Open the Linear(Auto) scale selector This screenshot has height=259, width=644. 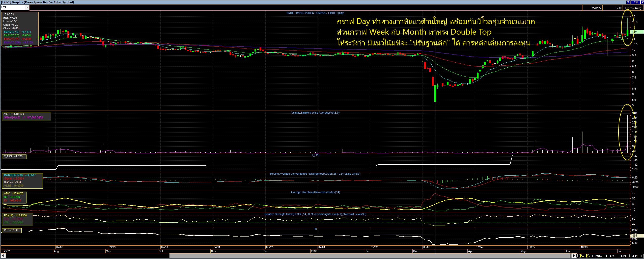click(635, 8)
